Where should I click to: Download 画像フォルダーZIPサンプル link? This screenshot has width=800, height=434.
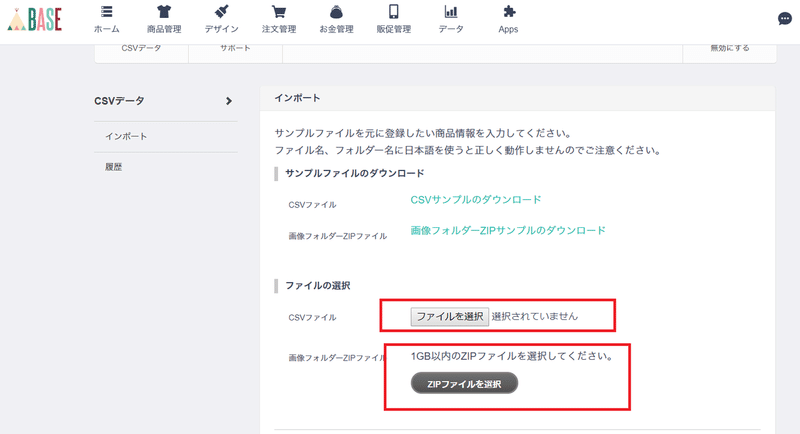508,231
